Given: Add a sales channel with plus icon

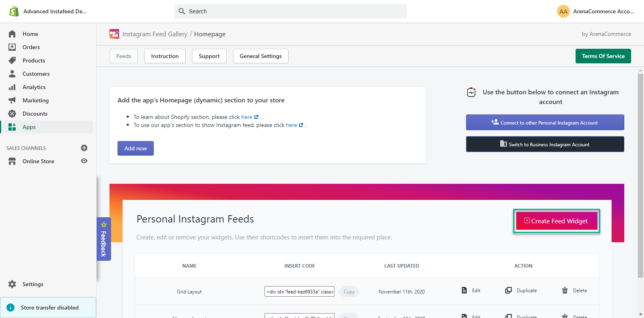Looking at the screenshot, I should [84, 148].
